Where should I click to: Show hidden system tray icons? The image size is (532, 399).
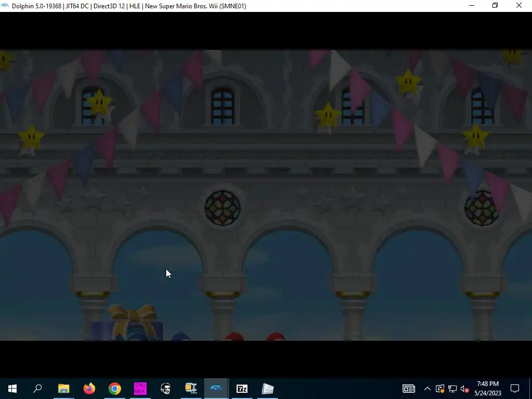tap(428, 389)
